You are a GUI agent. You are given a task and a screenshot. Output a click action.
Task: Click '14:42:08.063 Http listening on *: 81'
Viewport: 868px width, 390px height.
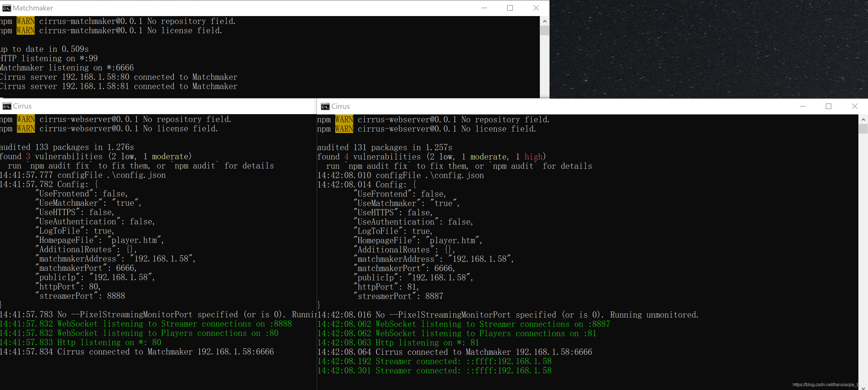tap(398, 343)
